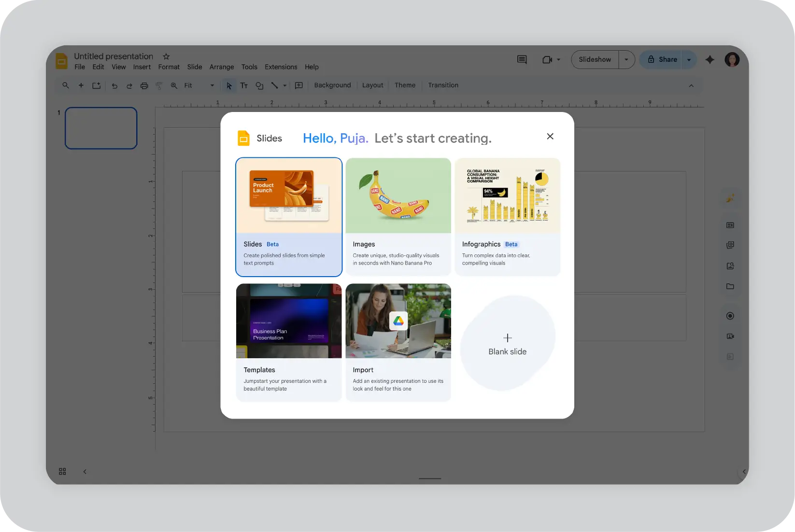
Task: Open the Help menu
Action: pyautogui.click(x=312, y=67)
